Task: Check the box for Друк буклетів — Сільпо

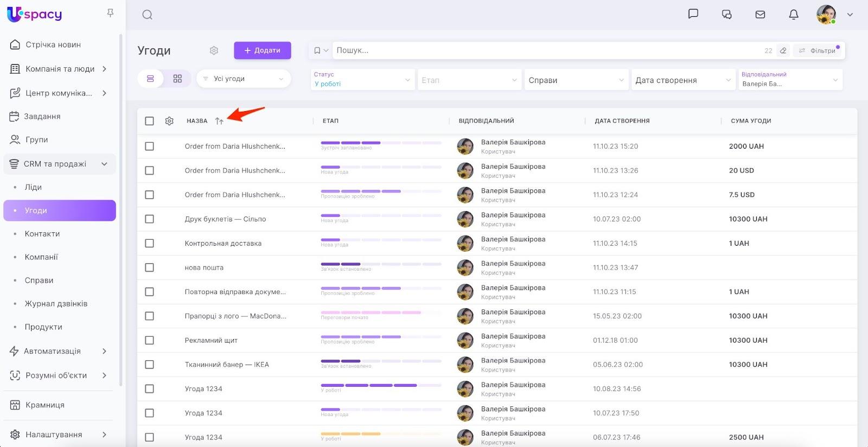Action: tap(150, 219)
